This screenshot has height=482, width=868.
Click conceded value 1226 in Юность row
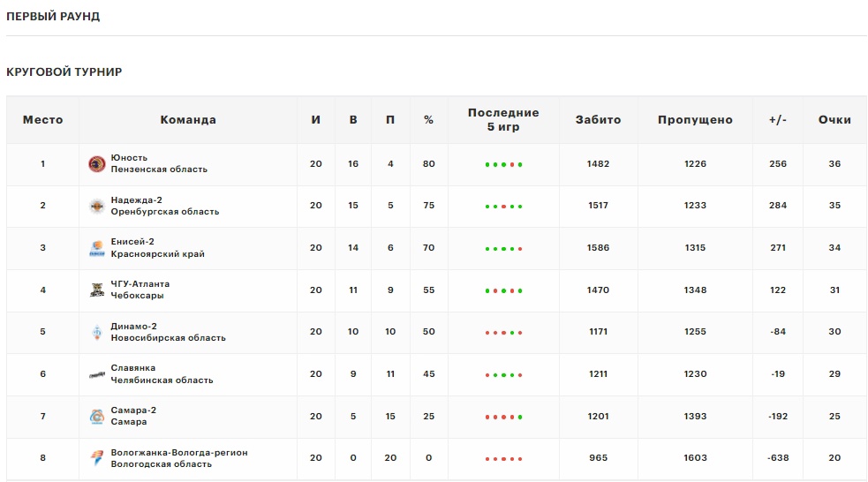(695, 164)
